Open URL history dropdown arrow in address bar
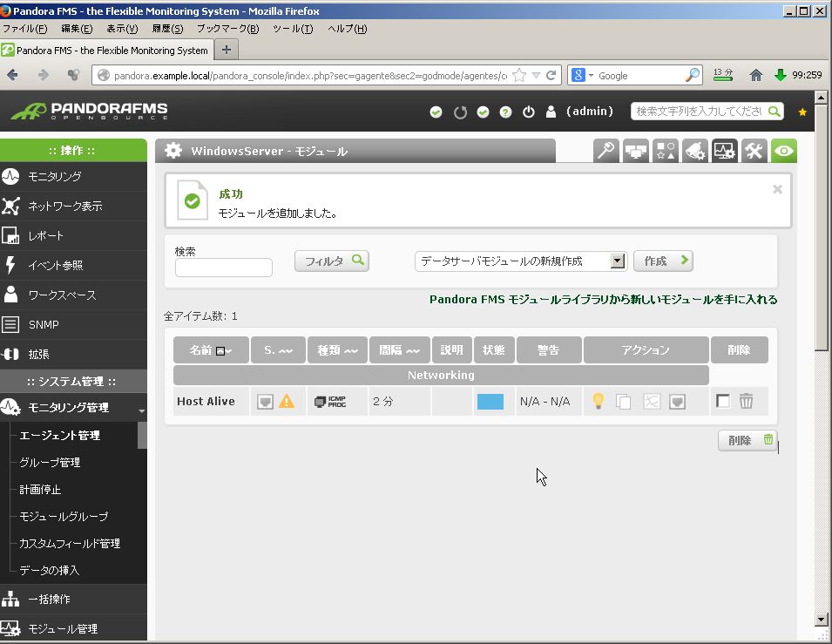Viewport: 832px width, 644px height. coord(536,76)
